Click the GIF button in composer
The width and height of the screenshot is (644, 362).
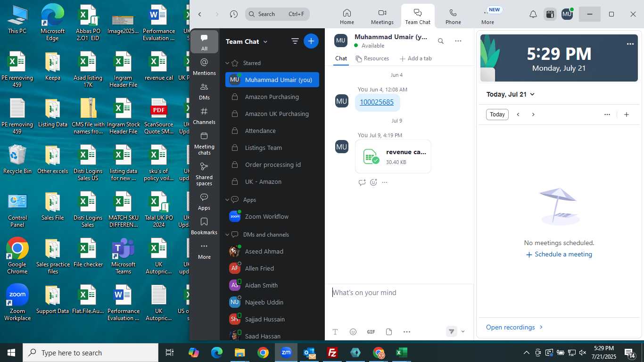click(x=371, y=332)
